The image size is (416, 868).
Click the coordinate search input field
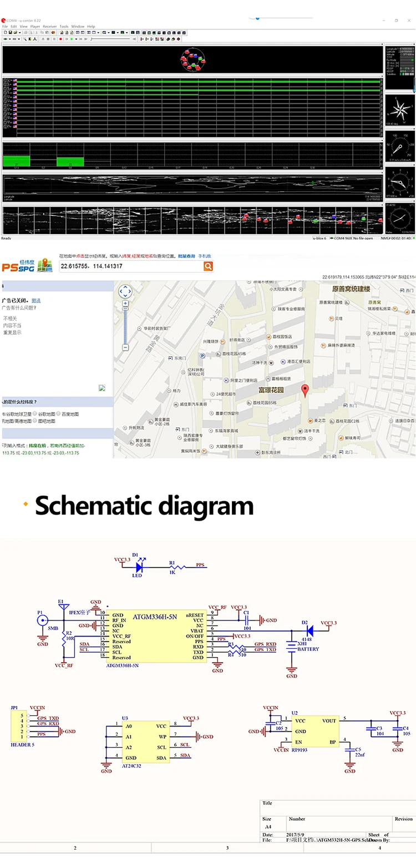coord(130,266)
